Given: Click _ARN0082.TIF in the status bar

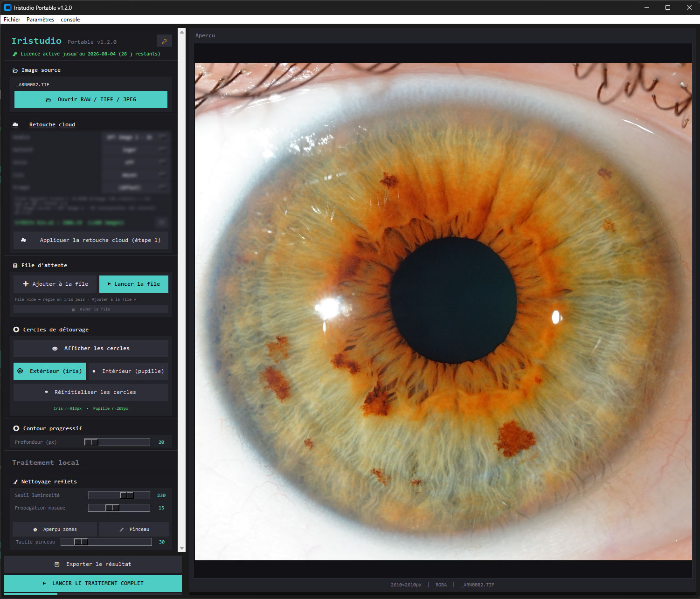Looking at the screenshot, I should pyautogui.click(x=478, y=585).
